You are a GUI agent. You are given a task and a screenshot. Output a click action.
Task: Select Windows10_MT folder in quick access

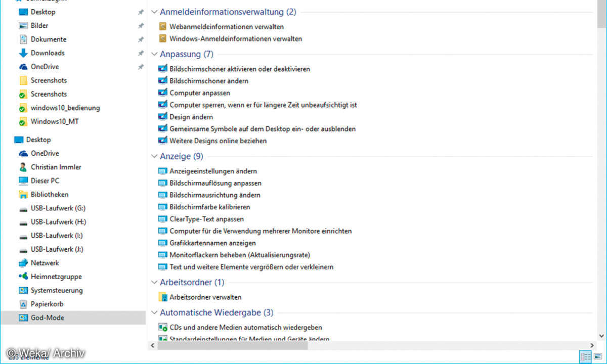(x=55, y=121)
